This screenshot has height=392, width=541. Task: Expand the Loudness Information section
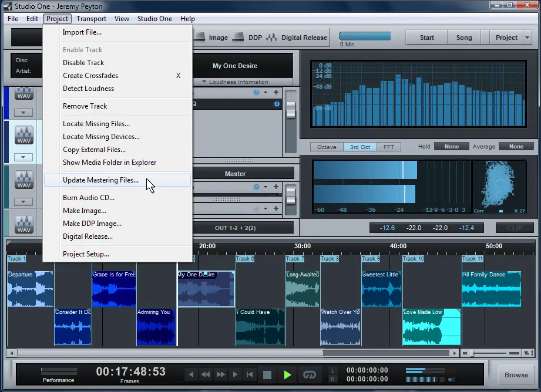[235, 82]
